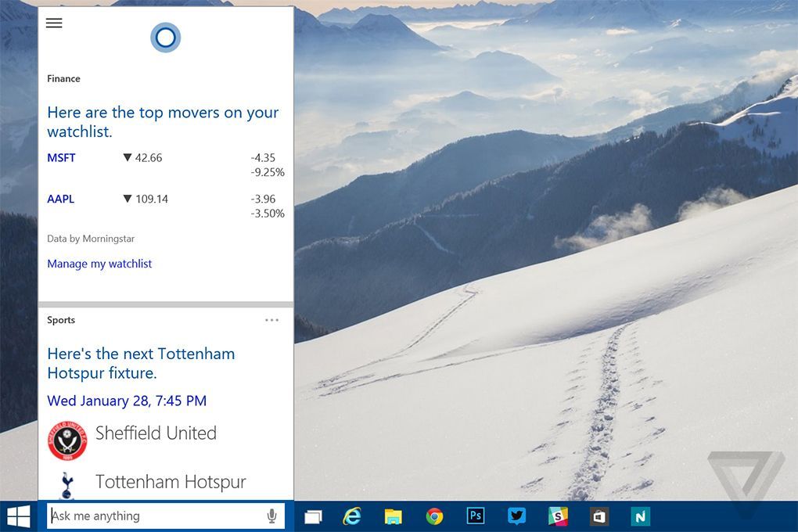This screenshot has width=798, height=532.
Task: Click the microphone icon in search box
Action: tap(271, 516)
